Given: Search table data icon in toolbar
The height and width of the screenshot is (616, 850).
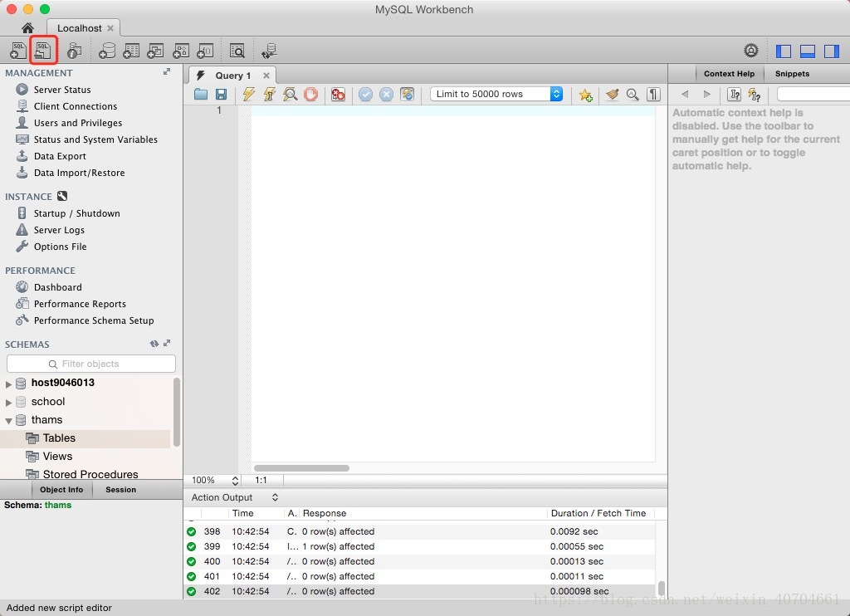Looking at the screenshot, I should click(237, 51).
